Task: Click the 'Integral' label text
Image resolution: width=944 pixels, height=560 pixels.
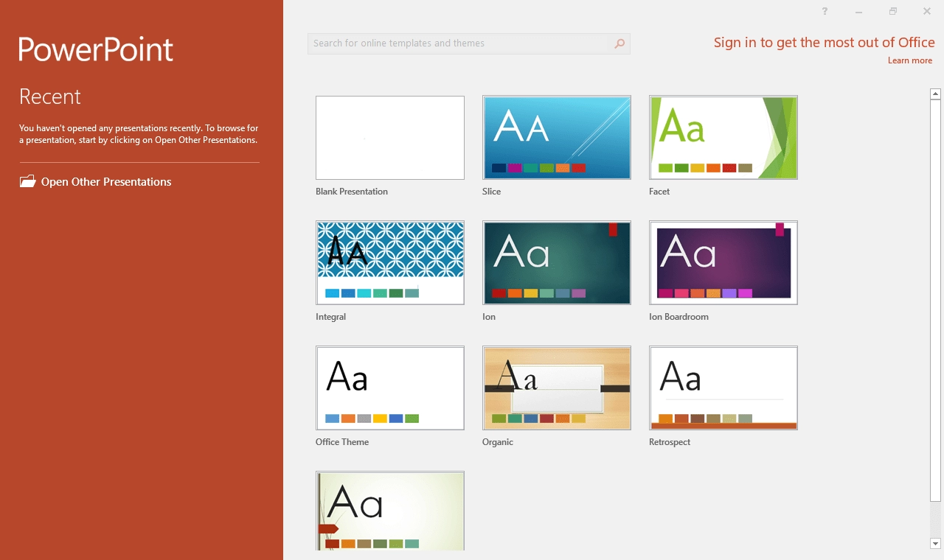Action: [x=330, y=317]
